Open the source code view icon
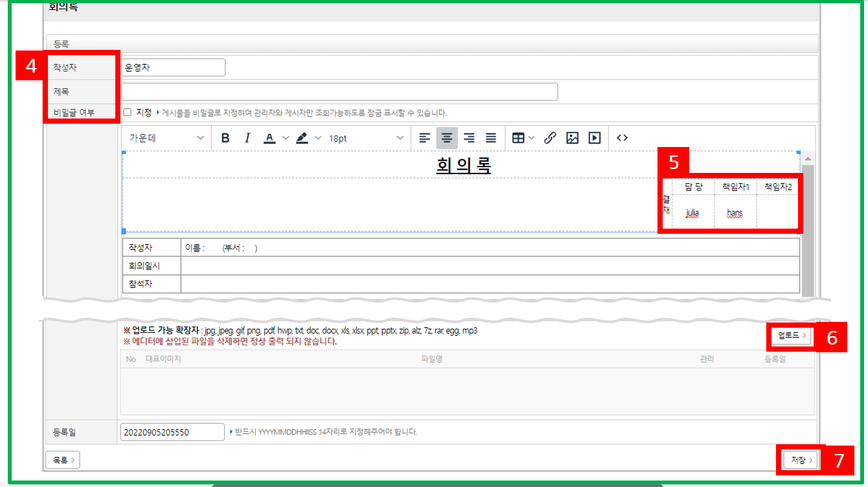 pos(622,138)
